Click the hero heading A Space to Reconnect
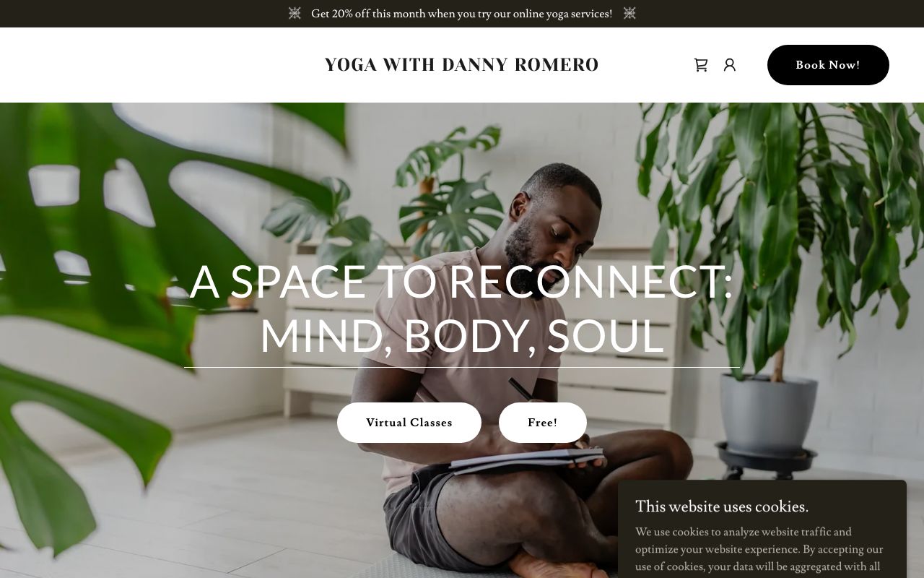The height and width of the screenshot is (578, 924). coord(462,282)
